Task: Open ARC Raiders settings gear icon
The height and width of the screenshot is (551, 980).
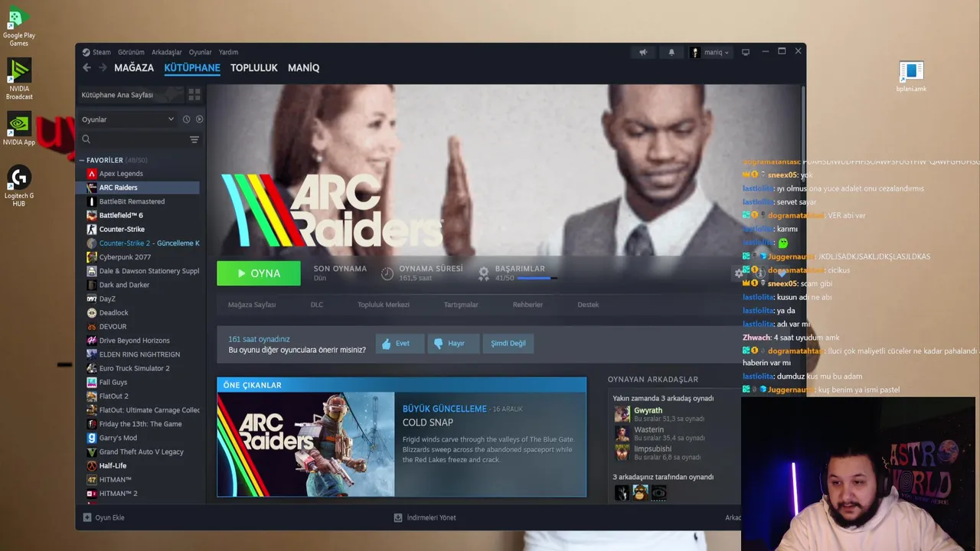Action: pos(739,273)
